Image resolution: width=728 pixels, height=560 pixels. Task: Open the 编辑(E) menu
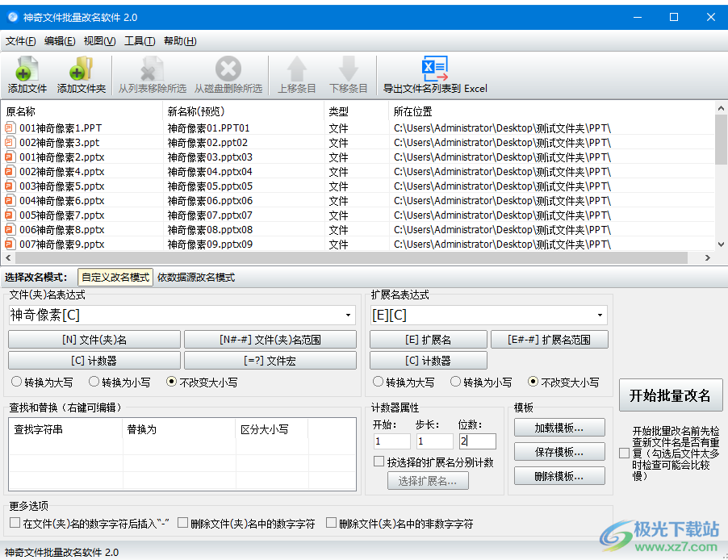[60, 41]
